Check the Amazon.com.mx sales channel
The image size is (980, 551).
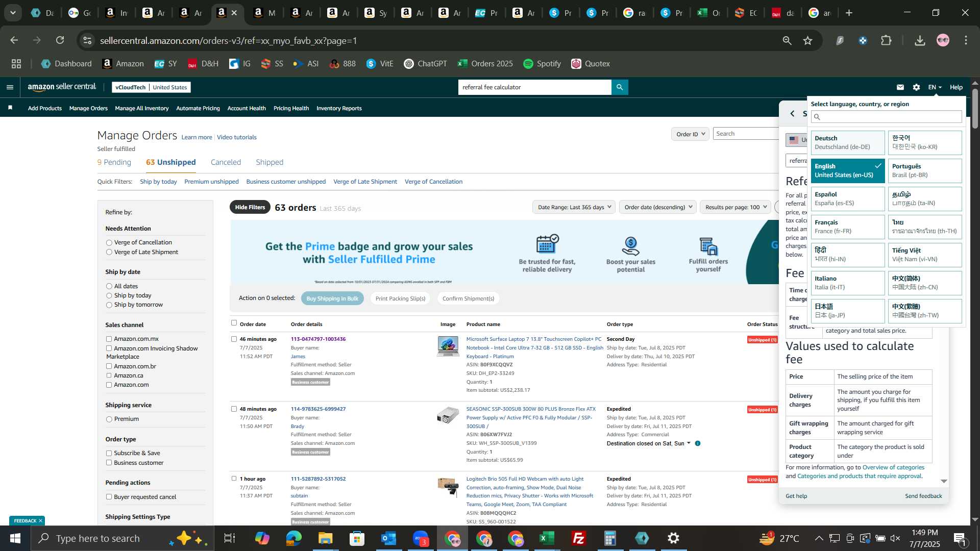pyautogui.click(x=109, y=339)
